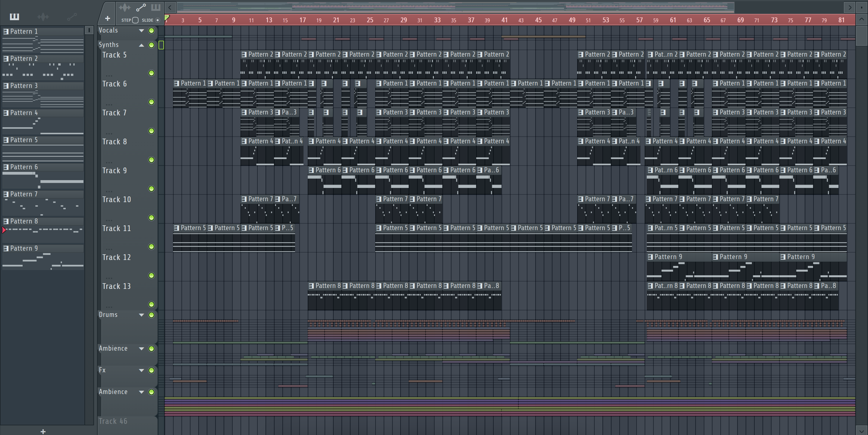Image resolution: width=868 pixels, height=435 pixels.
Task: Click bar 73 on the timeline ruler
Action: coord(774,20)
